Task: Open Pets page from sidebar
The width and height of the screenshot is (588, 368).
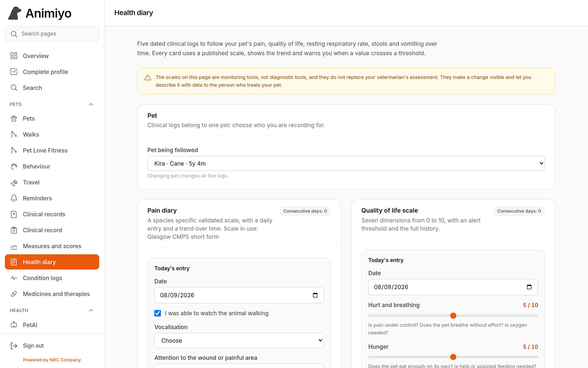Action: 52,119
